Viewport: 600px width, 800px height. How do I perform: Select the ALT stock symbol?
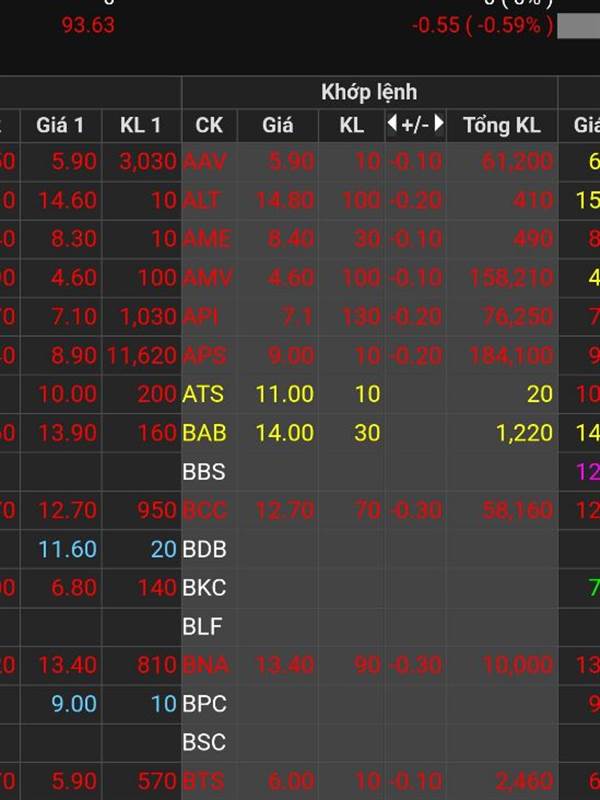tap(202, 200)
